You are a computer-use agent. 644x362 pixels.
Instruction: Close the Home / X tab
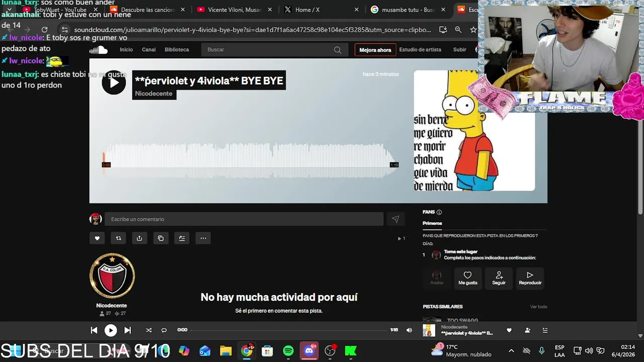[356, 10]
